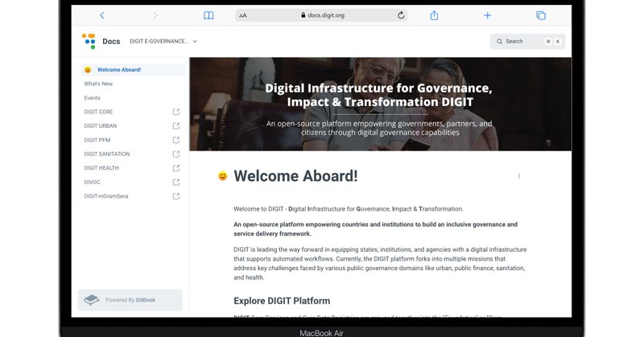Image resolution: width=644 pixels, height=337 pixels.
Task: Click external link icon beside DIGIT PFM
Action: coord(176,140)
